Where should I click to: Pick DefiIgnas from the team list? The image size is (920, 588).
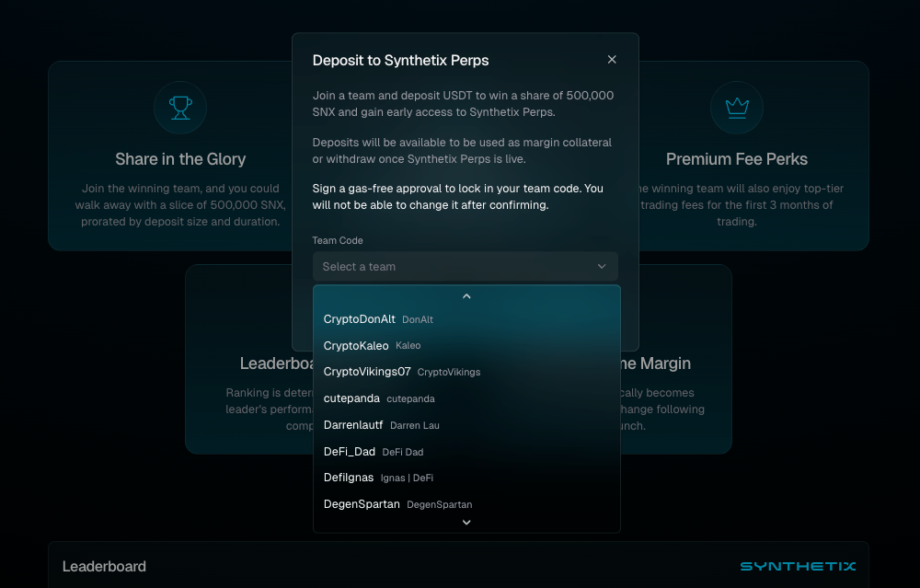[466, 478]
